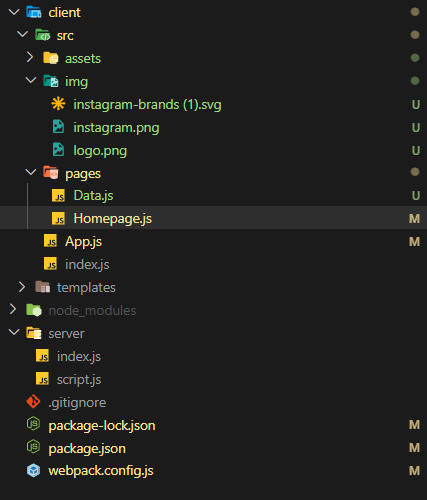Screen dimensions: 427x500
Task: Open index.js under src
Action: (87, 265)
